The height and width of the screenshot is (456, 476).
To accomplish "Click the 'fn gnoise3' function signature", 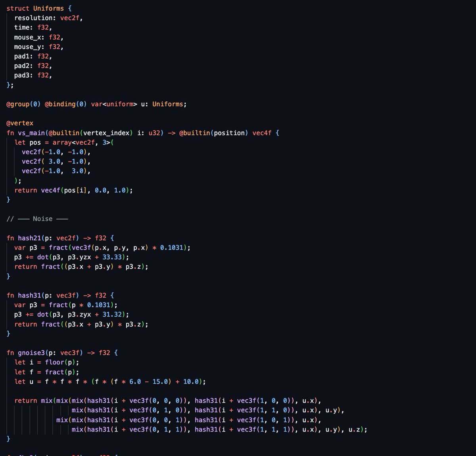I will 62,353.
